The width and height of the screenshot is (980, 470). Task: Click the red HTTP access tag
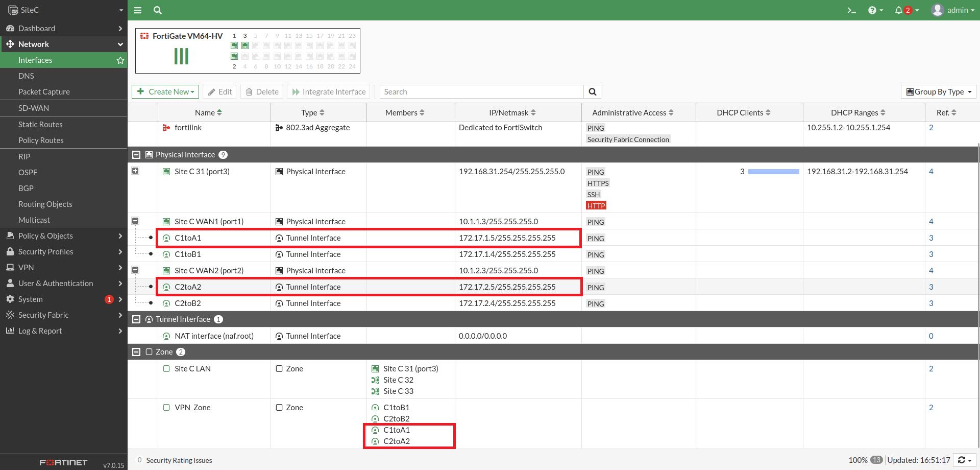pyautogui.click(x=596, y=206)
